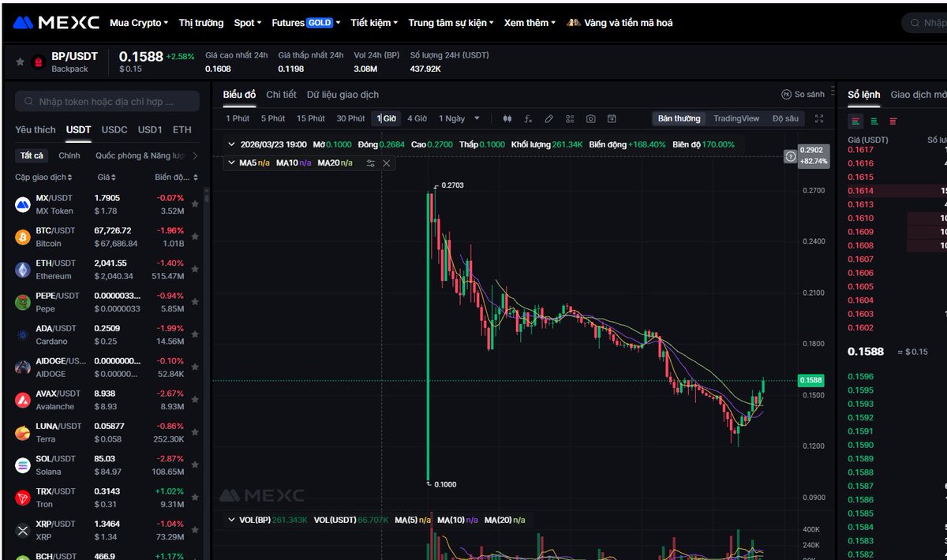Collapse the VOL(BP) indicator chevron
The width and height of the screenshot is (947, 560).
(x=231, y=520)
